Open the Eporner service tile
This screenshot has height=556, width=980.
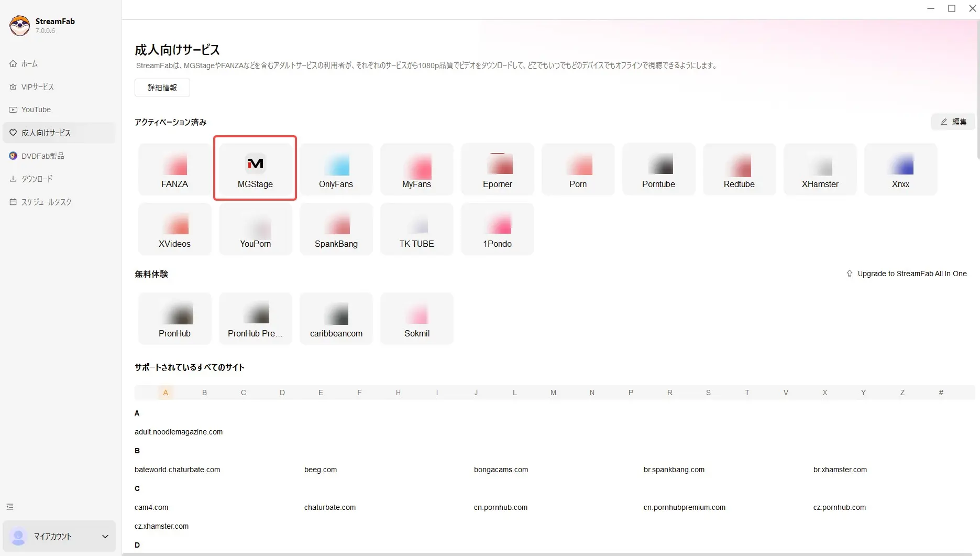coord(497,169)
